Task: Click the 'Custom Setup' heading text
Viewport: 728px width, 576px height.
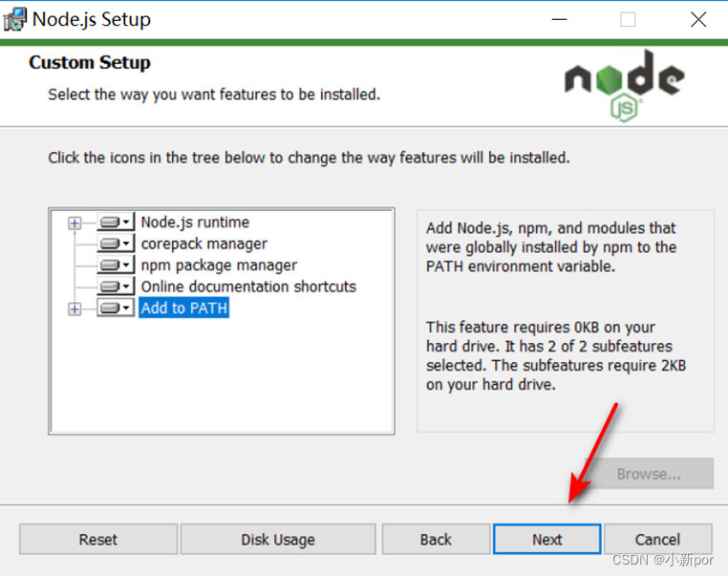Action: pos(90,62)
